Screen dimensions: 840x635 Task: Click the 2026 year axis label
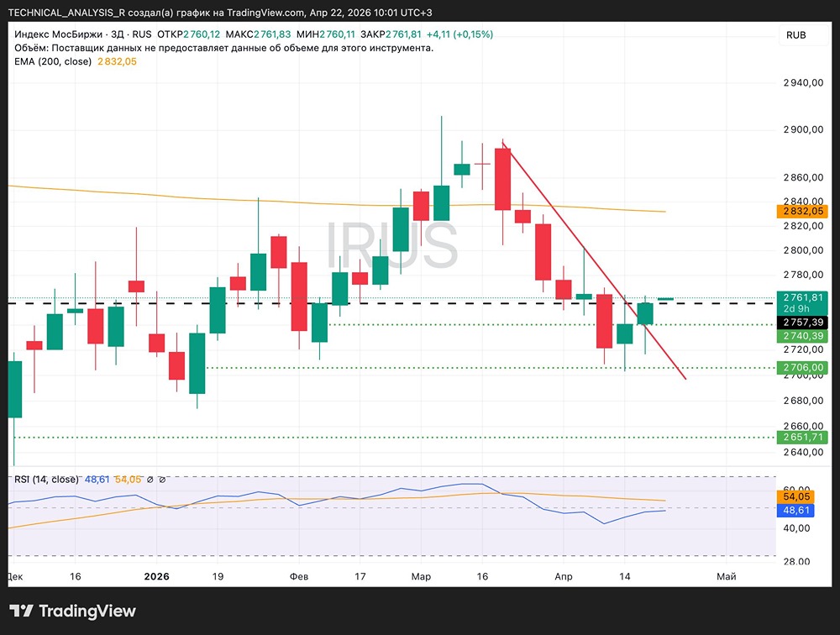click(x=156, y=576)
